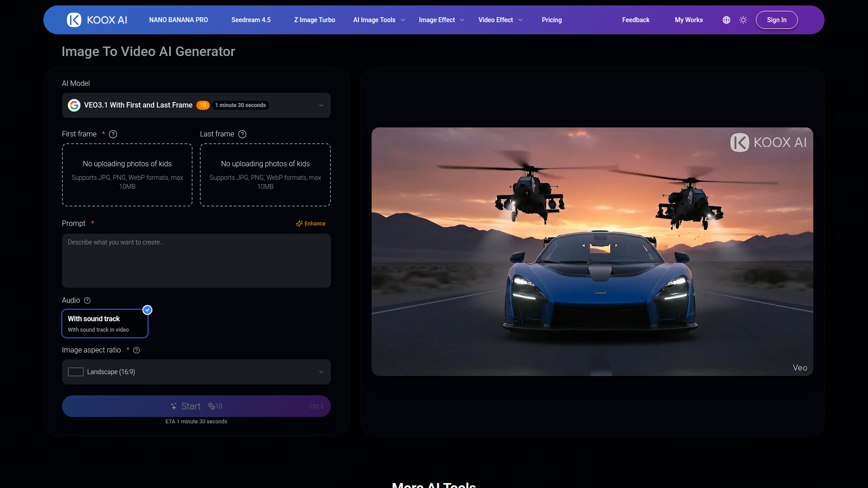Toggle light mode sun icon
Screen dimensions: 868x488
[x=743, y=20]
